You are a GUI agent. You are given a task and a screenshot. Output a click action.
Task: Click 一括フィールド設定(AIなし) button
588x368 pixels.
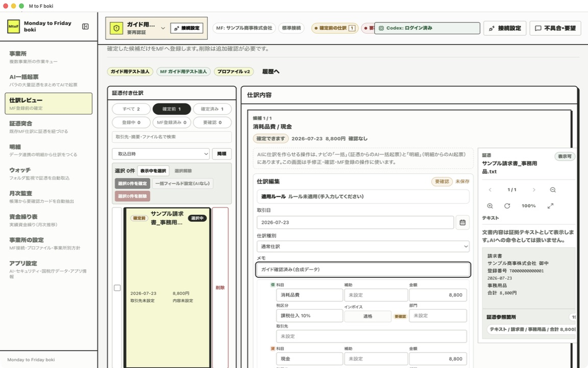(x=183, y=183)
